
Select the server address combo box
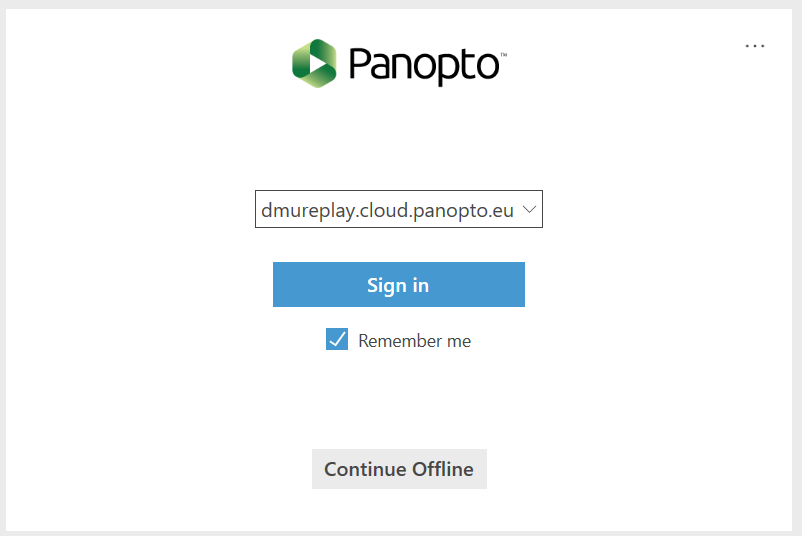[399, 209]
